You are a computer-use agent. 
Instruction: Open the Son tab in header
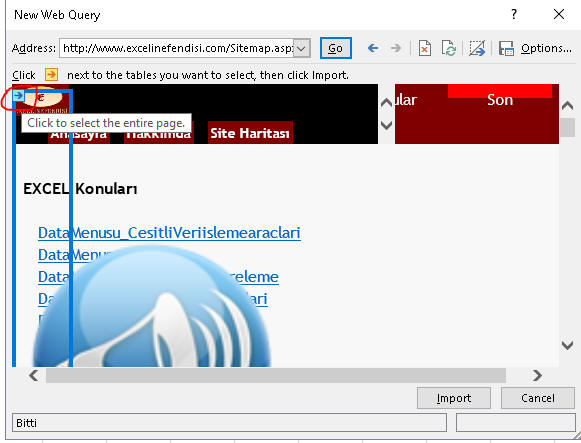click(500, 100)
